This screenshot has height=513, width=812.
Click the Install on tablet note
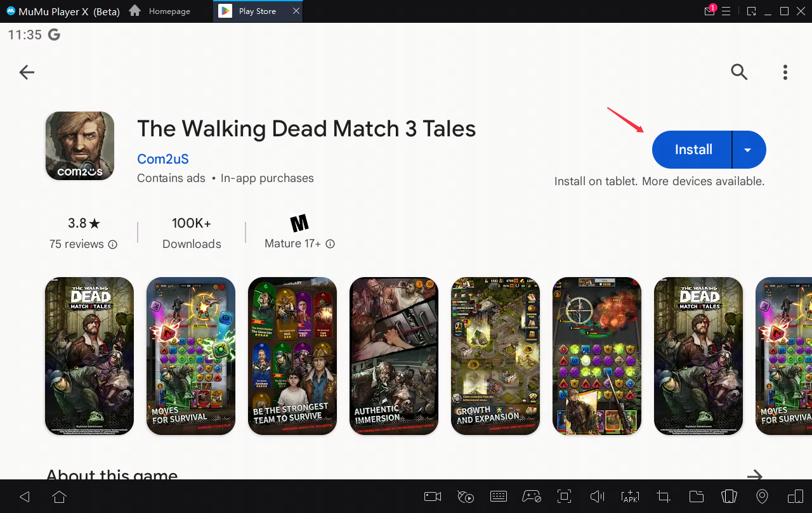coord(659,181)
